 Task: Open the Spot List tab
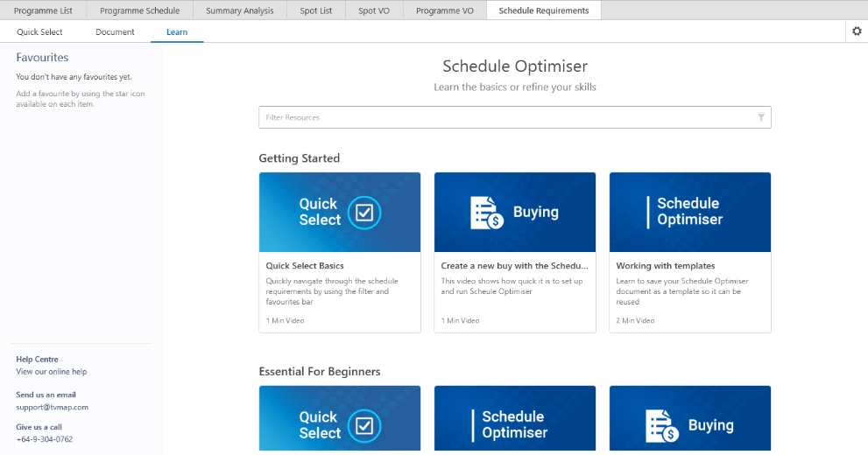pyautogui.click(x=316, y=10)
